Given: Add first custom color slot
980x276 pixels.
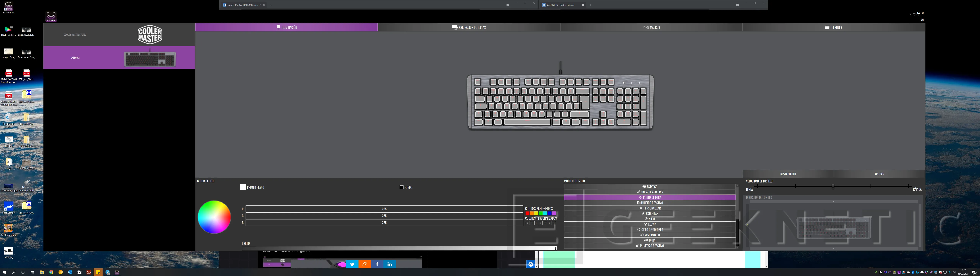Looking at the screenshot, I should [527, 223].
